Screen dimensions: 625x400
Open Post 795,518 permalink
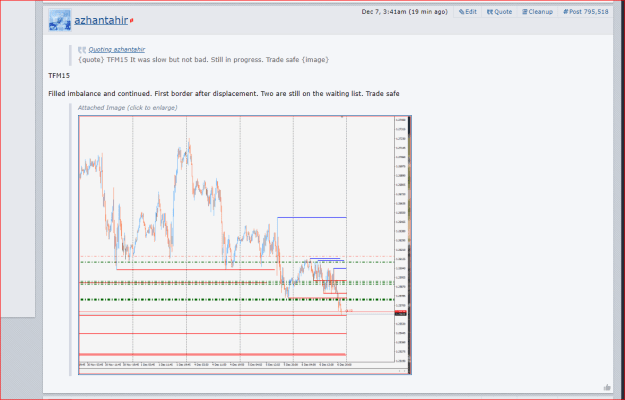coord(586,12)
